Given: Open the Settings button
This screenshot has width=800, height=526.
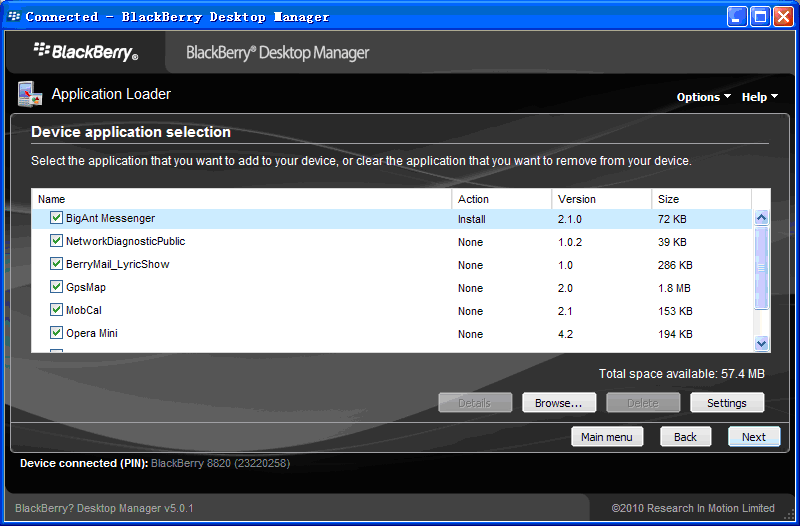Looking at the screenshot, I should pyautogui.click(x=727, y=403).
